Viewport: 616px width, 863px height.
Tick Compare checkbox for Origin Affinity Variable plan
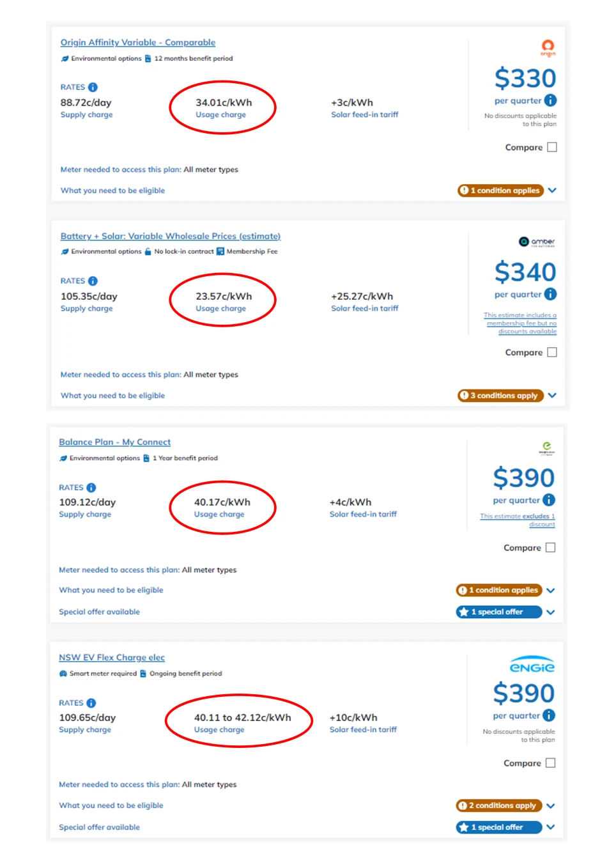[x=552, y=147]
